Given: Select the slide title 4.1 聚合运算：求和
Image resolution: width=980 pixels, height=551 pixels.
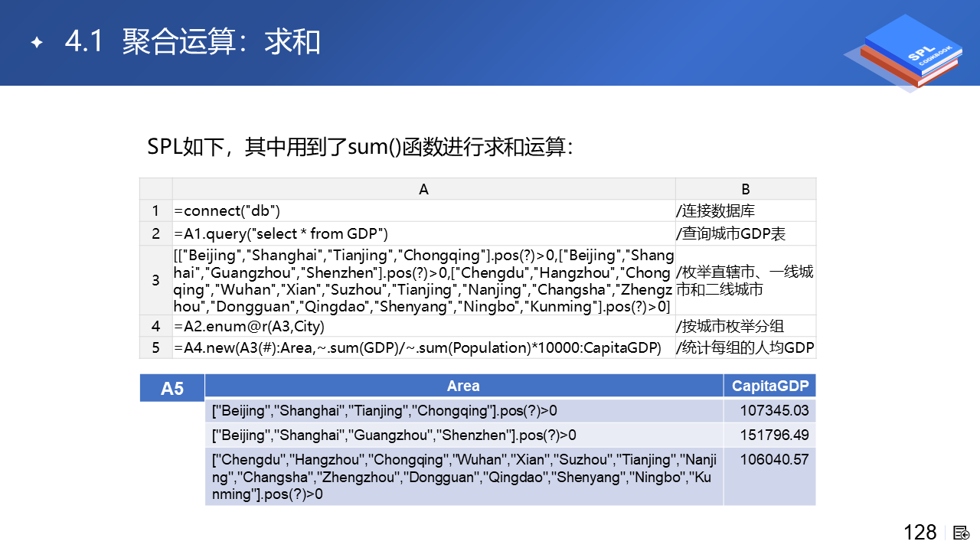Looking at the screenshot, I should point(193,42).
